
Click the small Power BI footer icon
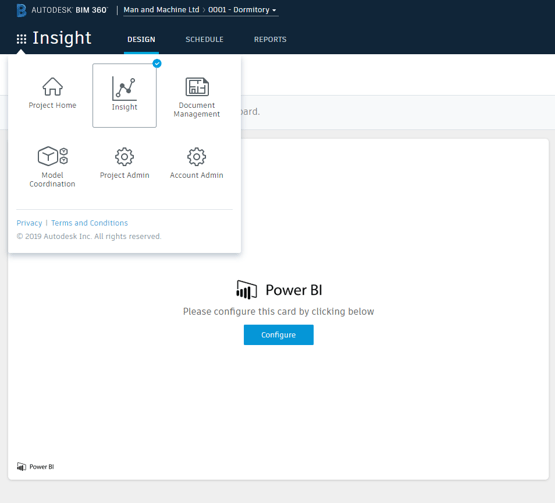coord(21,467)
